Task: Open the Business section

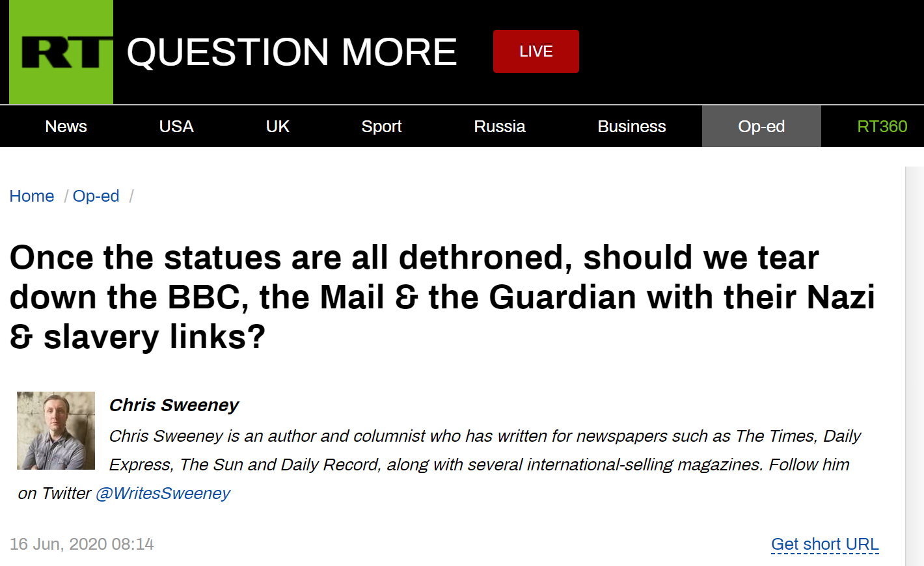Action: click(631, 126)
